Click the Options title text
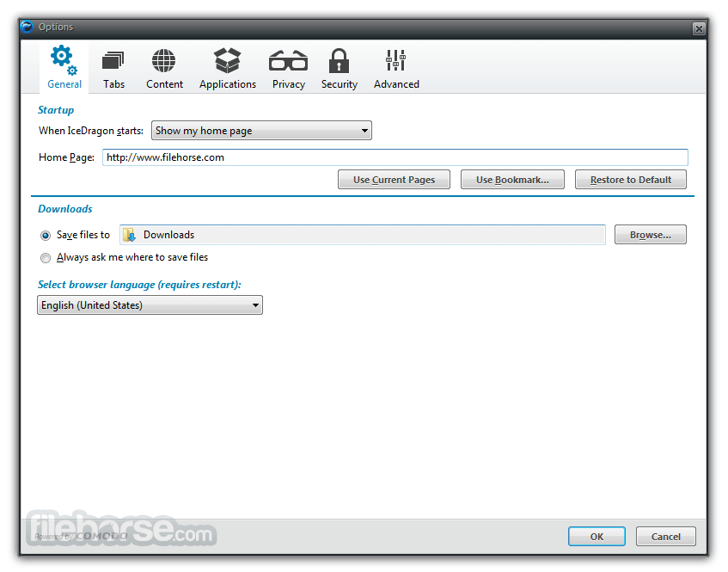 pyautogui.click(x=56, y=27)
